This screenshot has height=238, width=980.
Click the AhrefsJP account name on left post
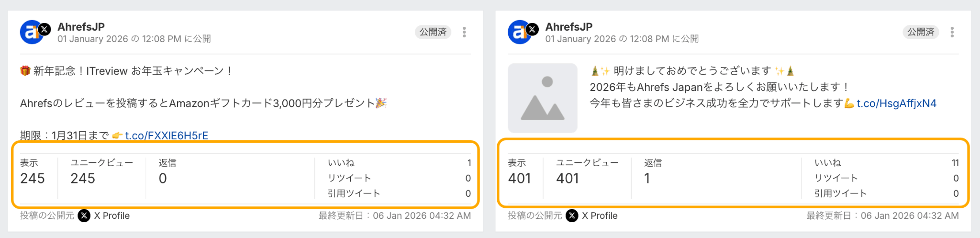point(81,27)
